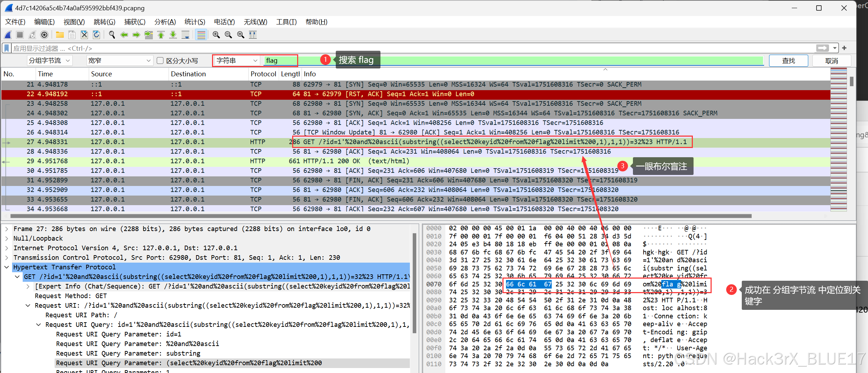868x373 pixels.
Task: Click the 查找 find button
Action: (789, 61)
